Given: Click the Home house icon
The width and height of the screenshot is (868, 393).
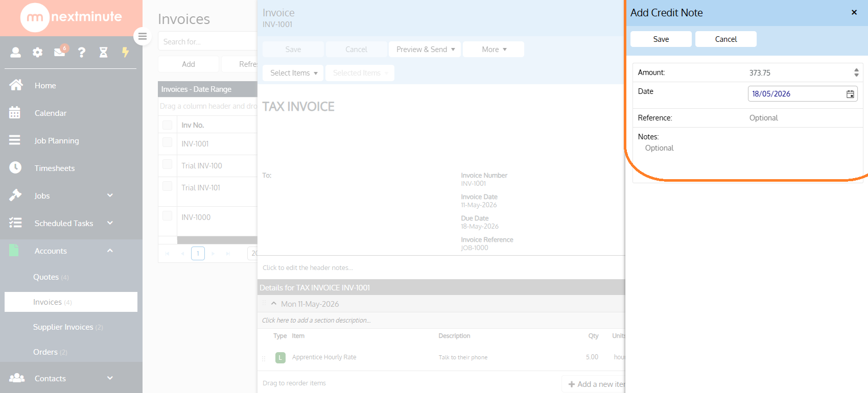Looking at the screenshot, I should [x=16, y=85].
